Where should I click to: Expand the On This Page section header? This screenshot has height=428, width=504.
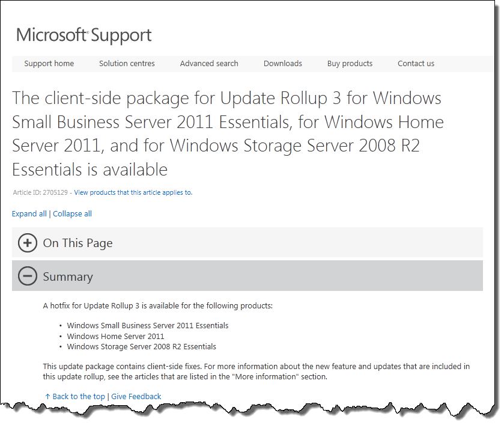coord(247,242)
